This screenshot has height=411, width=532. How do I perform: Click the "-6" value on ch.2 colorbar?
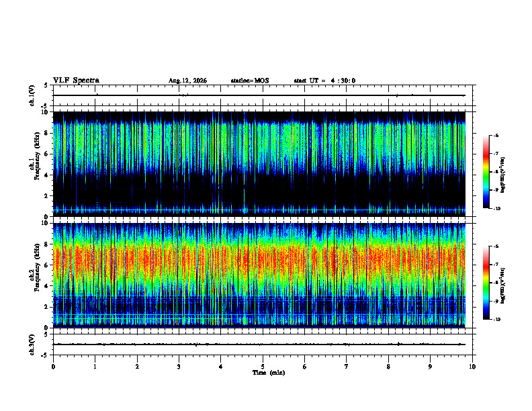click(496, 246)
